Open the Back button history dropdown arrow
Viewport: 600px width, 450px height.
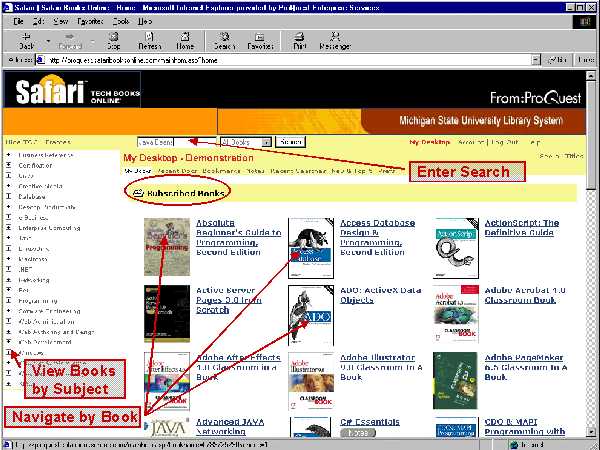click(48, 41)
